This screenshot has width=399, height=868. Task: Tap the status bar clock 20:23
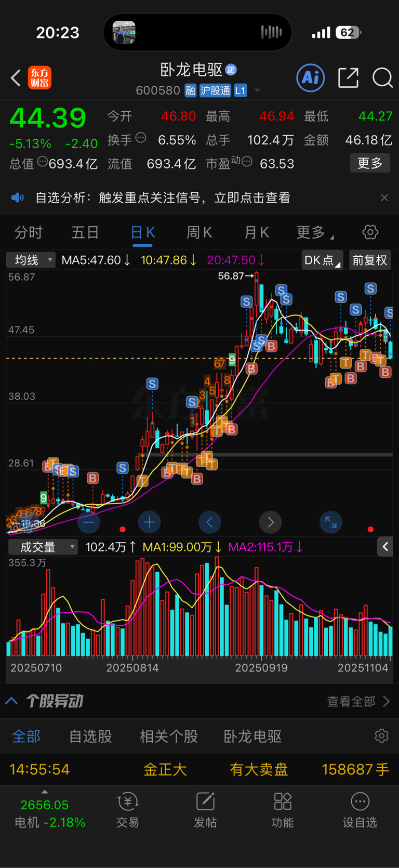[x=58, y=33]
